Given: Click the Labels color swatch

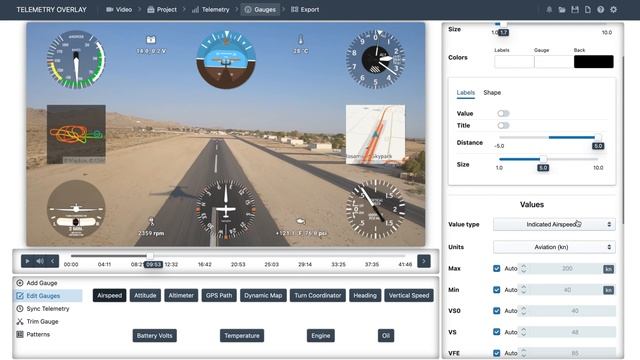Looking at the screenshot, I should coord(514,62).
